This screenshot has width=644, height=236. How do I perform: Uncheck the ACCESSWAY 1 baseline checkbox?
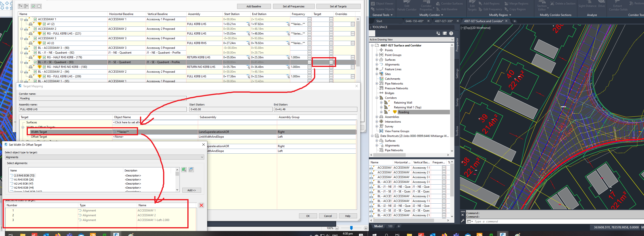pyautogui.click(x=35, y=19)
